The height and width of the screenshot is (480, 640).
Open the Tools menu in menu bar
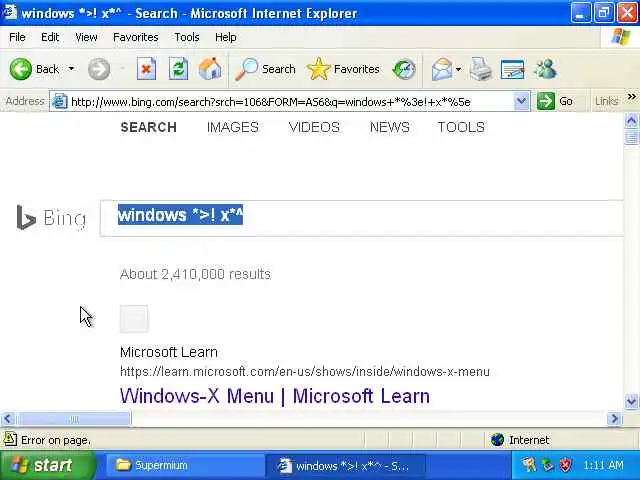pos(187,37)
